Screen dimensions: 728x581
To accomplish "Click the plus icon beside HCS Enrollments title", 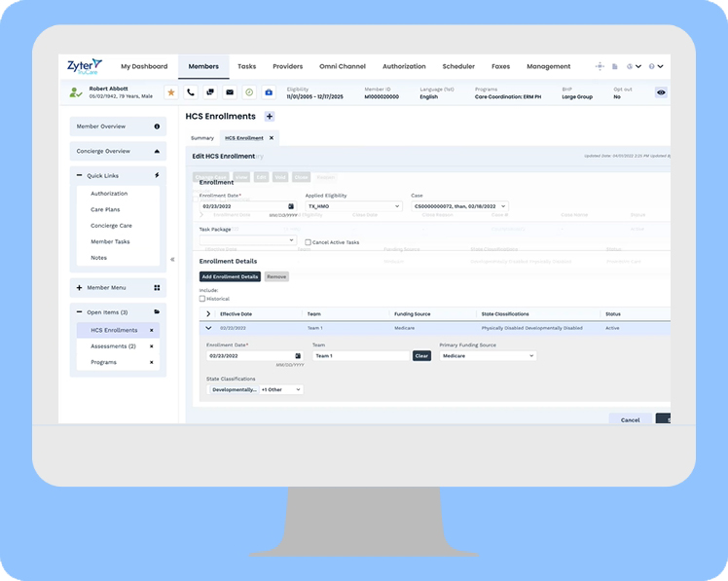I will (270, 117).
